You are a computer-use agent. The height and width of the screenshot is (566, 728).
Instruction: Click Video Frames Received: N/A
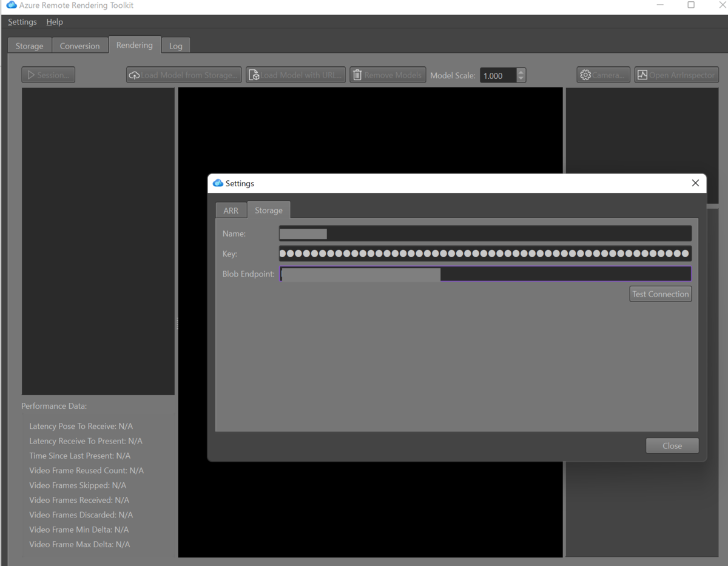[79, 500]
